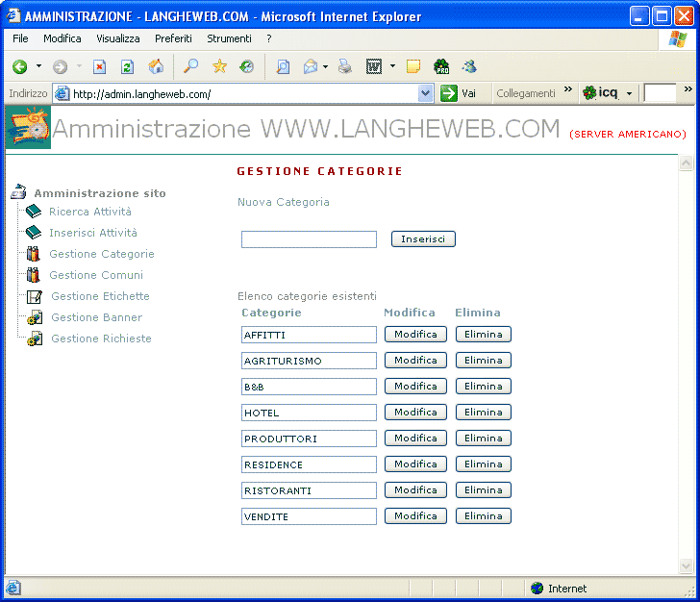Click Modifica for AFFITTI

coord(415,334)
